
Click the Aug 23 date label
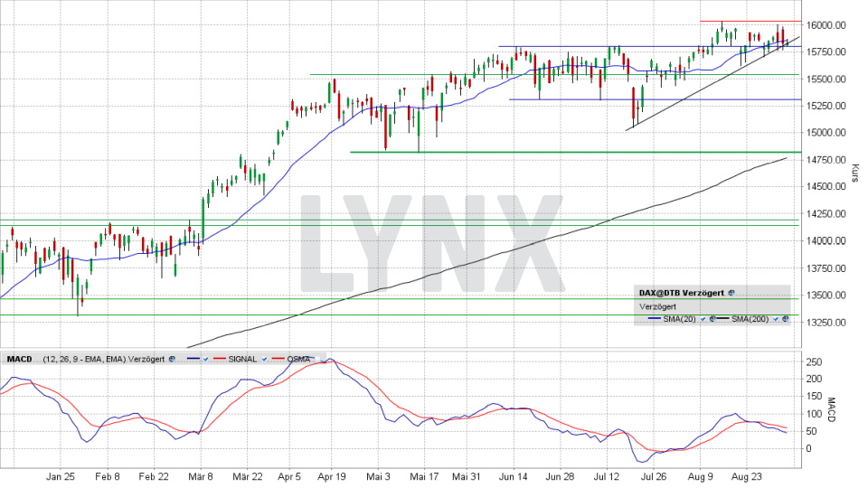pyautogui.click(x=746, y=477)
